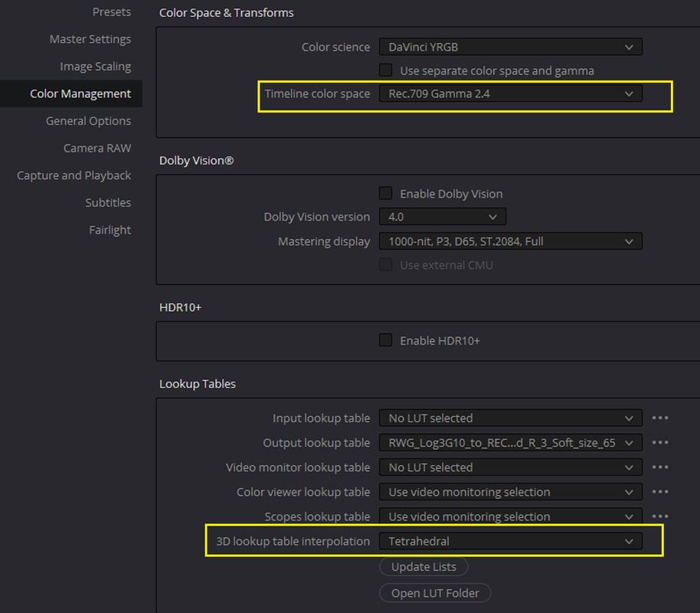The image size is (700, 613).
Task: Open the Scopes lookup table dropdown
Action: click(511, 516)
